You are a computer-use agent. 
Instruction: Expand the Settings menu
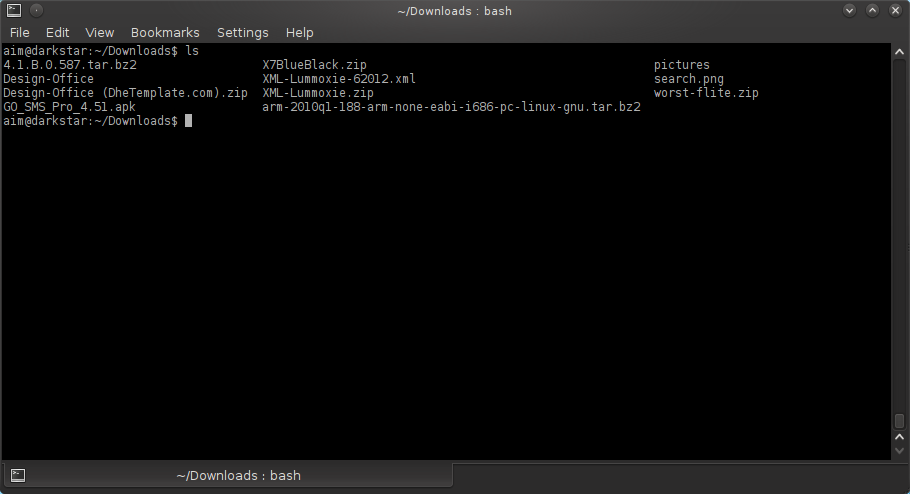(242, 32)
